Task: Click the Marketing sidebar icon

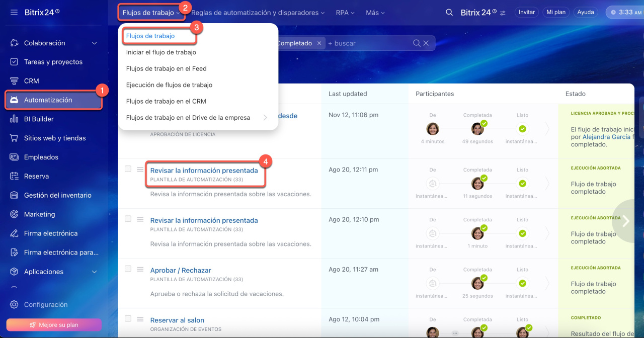Action: coord(14,214)
